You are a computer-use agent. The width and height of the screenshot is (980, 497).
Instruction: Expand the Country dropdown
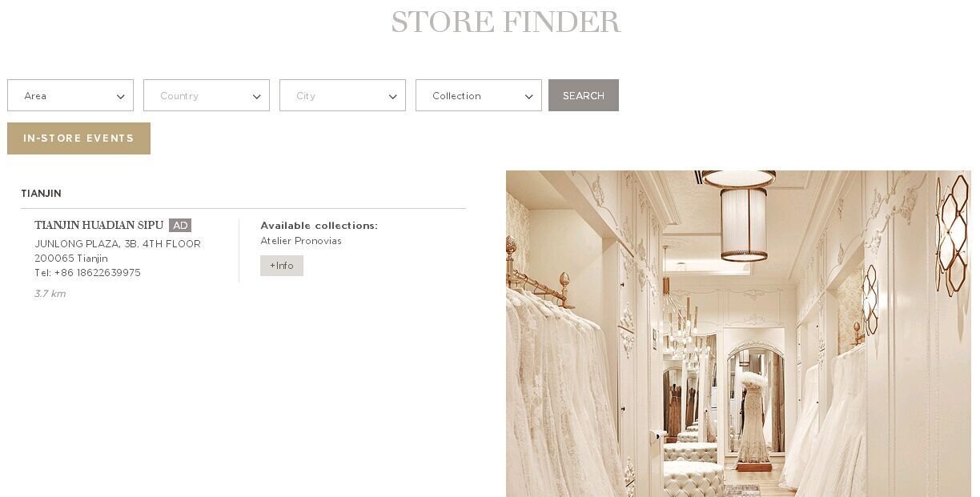207,95
